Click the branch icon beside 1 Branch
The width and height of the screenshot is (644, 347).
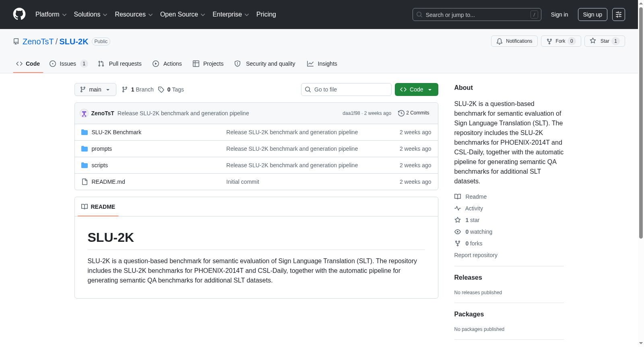125,89
